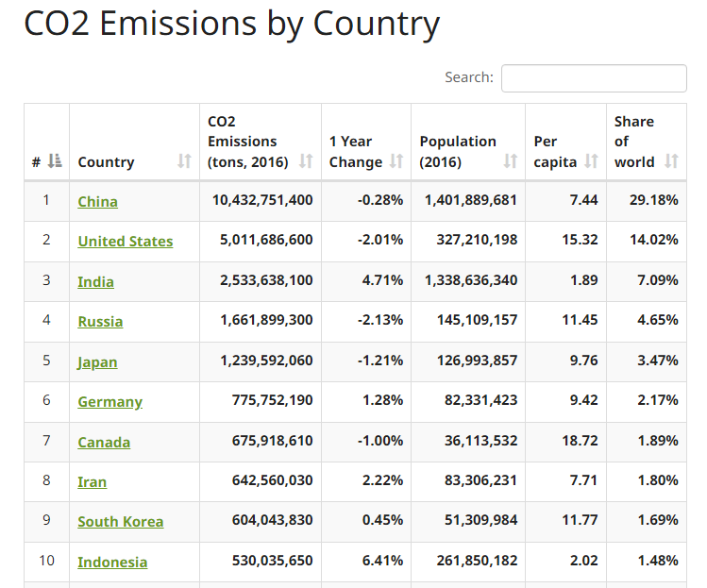Open the Russia country page

tap(100, 321)
